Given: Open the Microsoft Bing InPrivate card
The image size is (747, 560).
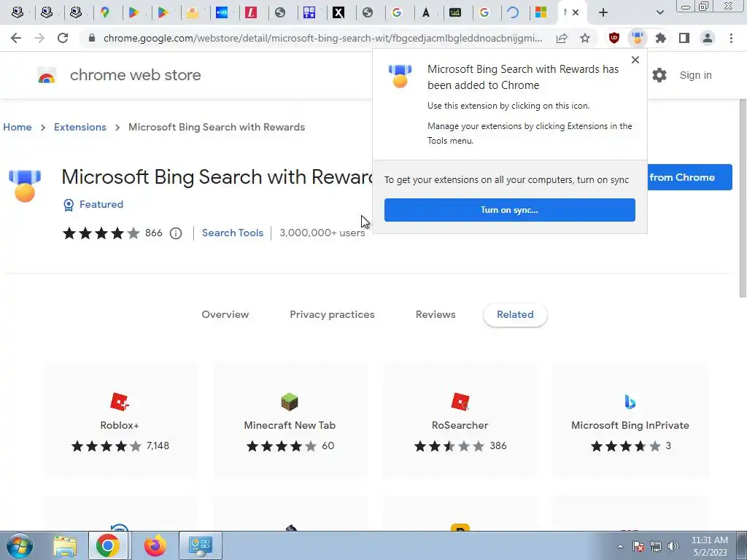Looking at the screenshot, I should (x=630, y=421).
